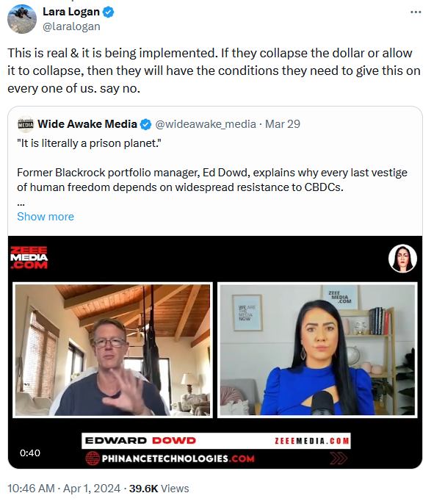Open the @wideawake_media handle
434x504 pixels.
[x=206, y=124]
